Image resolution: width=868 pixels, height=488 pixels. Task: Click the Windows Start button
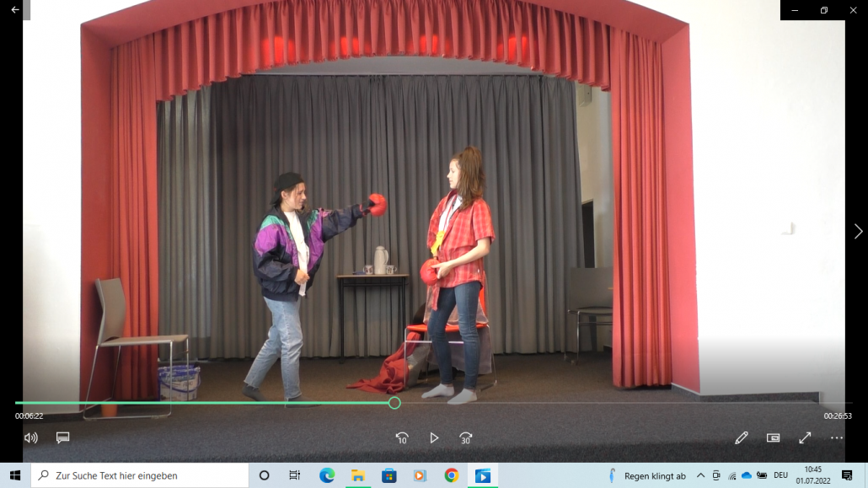(x=15, y=475)
